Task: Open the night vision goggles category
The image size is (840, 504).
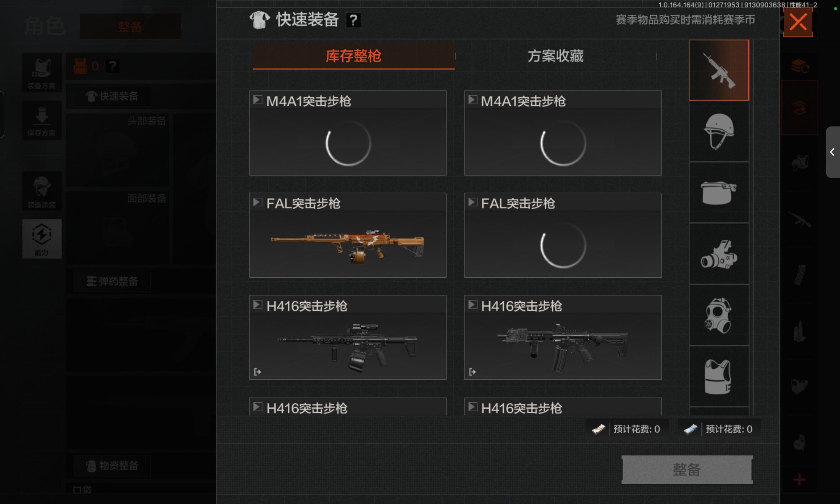Action: (719, 255)
